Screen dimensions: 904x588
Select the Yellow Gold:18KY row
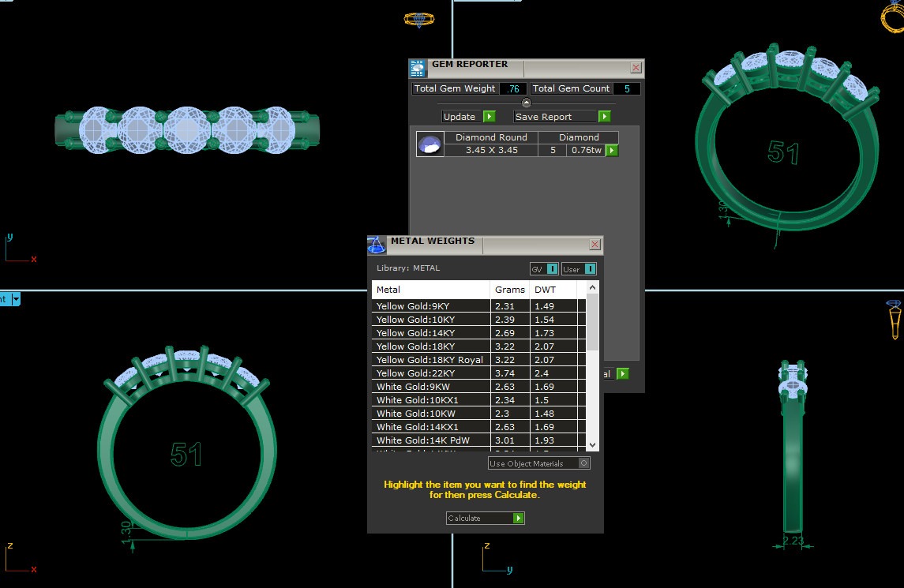(x=415, y=346)
